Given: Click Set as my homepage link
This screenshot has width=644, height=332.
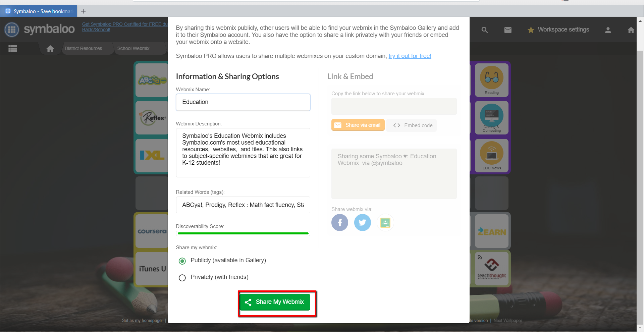Looking at the screenshot, I should click(142, 321).
